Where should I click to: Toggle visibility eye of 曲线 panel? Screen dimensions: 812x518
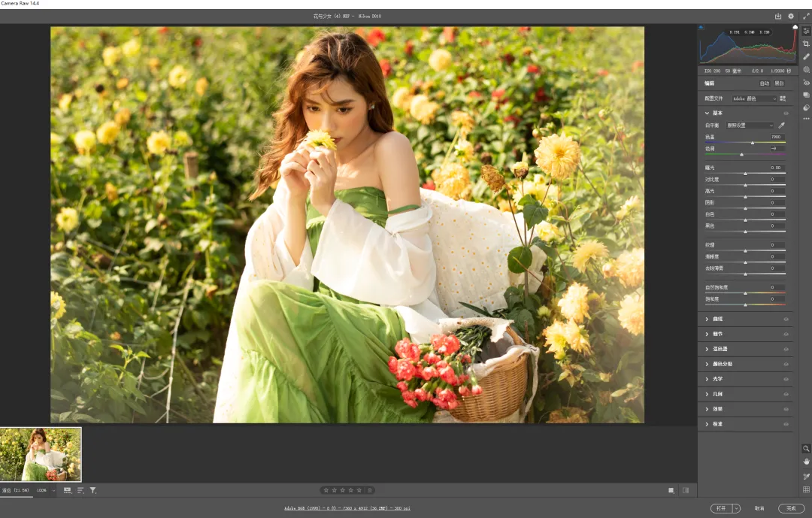coord(786,319)
